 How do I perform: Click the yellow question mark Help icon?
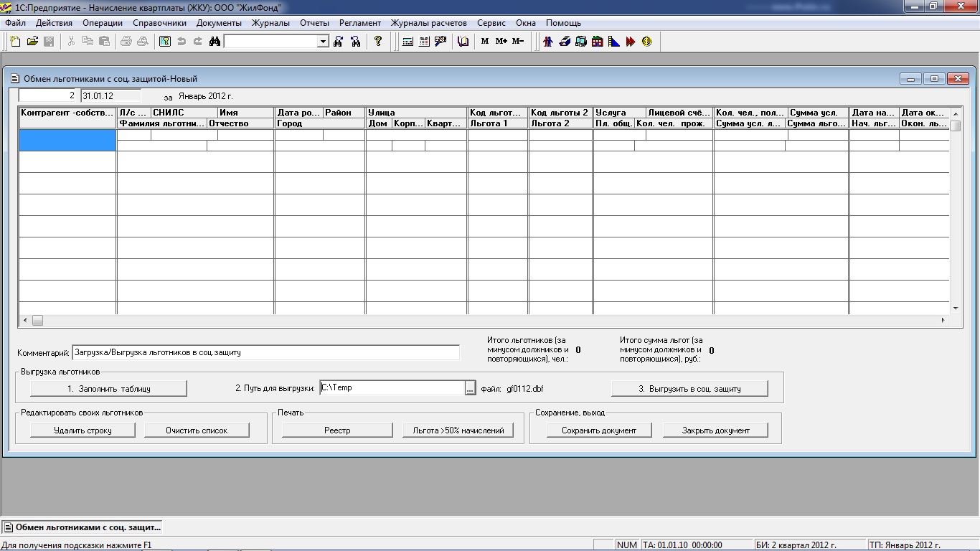(378, 42)
